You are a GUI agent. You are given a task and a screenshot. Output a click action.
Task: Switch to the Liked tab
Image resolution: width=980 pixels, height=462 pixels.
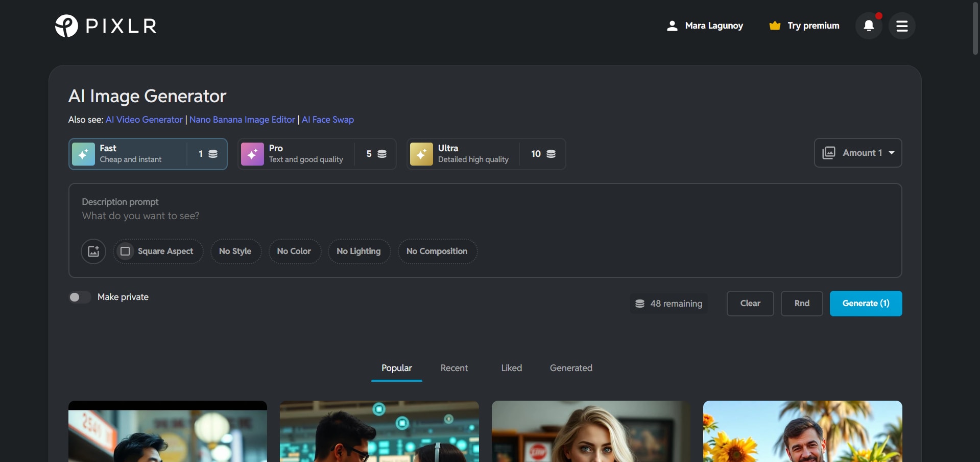tap(512, 368)
